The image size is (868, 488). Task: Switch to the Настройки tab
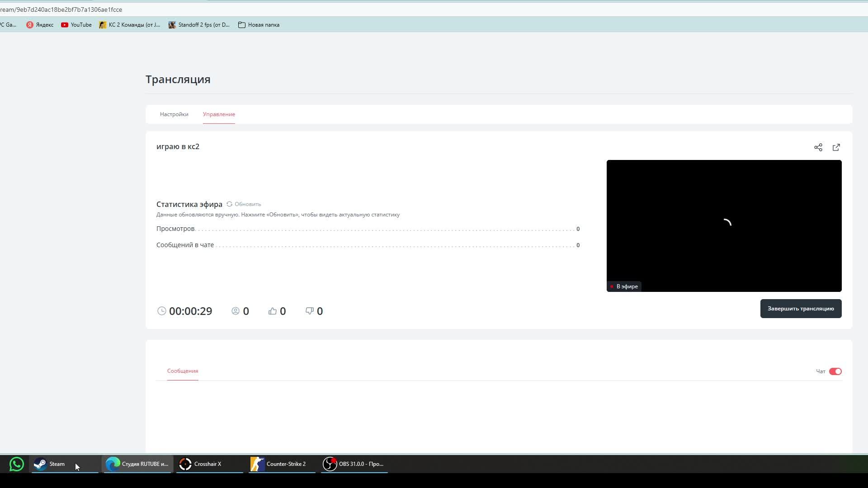click(174, 114)
